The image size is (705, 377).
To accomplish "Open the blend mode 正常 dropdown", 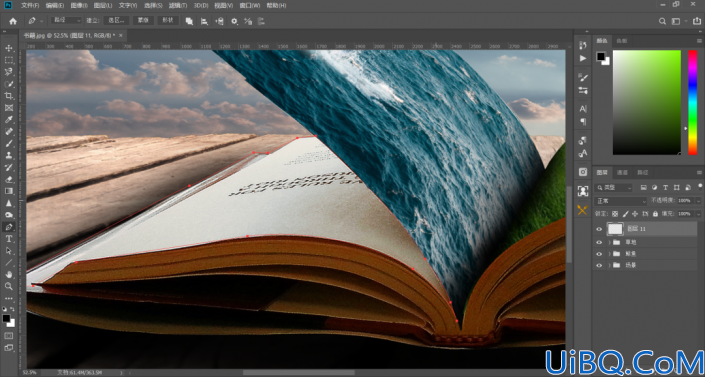I will [x=620, y=201].
